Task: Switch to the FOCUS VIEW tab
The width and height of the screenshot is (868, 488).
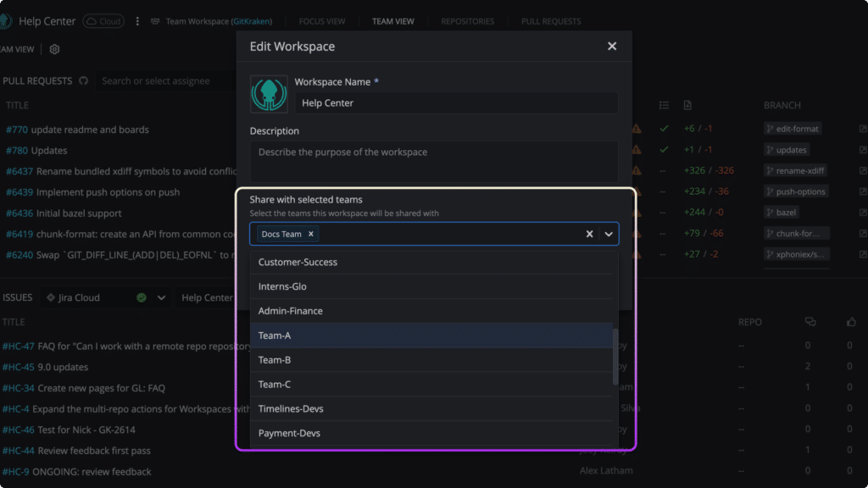Action: tap(324, 21)
